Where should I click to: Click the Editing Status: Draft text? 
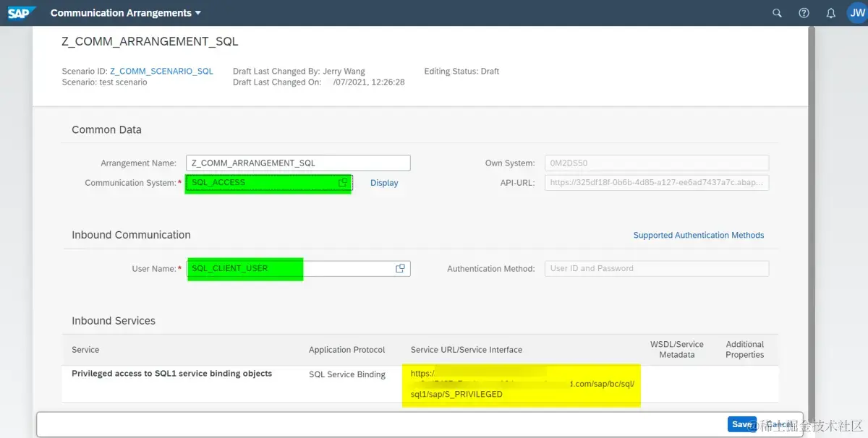pos(461,72)
